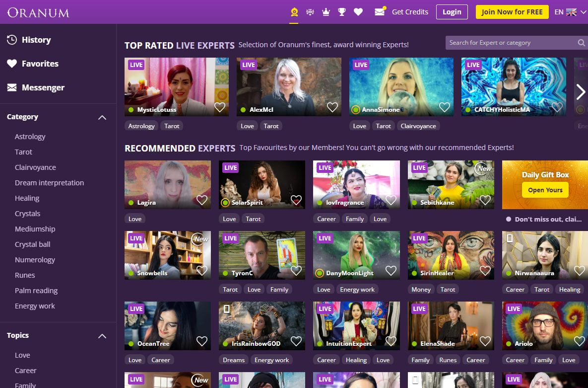Favorite Lagira using the heart icon
This screenshot has height=388, width=588.
(x=202, y=200)
